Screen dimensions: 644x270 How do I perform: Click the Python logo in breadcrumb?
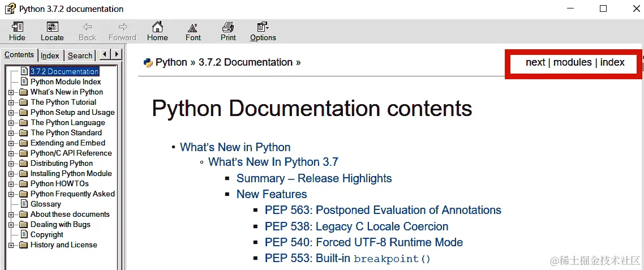click(148, 62)
